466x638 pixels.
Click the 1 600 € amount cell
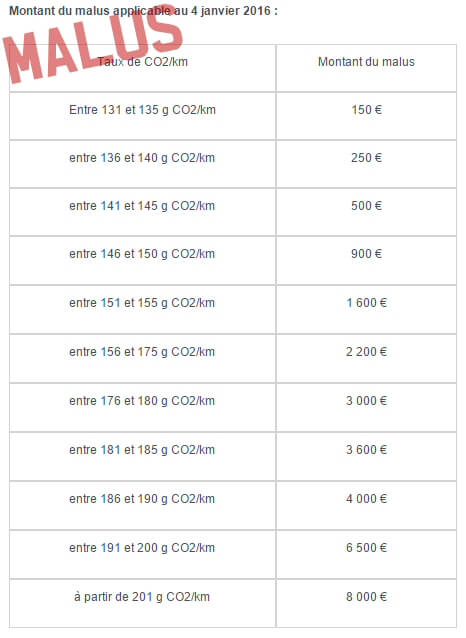click(366, 309)
